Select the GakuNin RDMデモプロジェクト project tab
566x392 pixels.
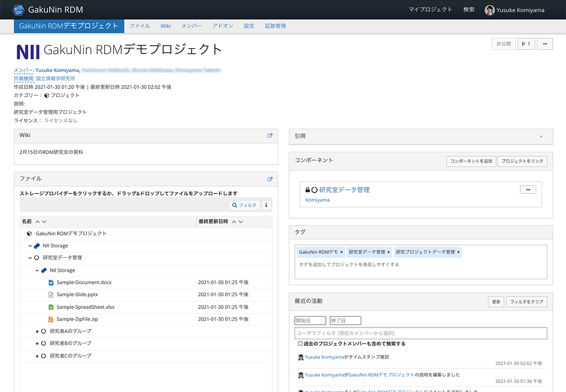69,26
